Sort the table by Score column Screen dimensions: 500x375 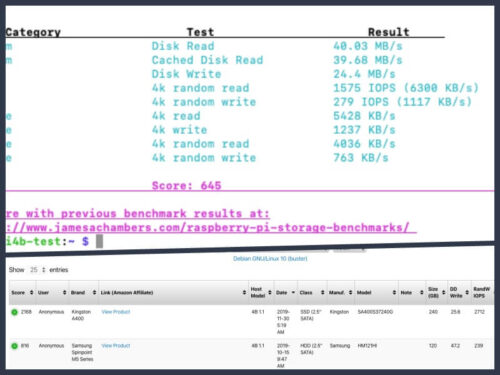click(x=22, y=293)
